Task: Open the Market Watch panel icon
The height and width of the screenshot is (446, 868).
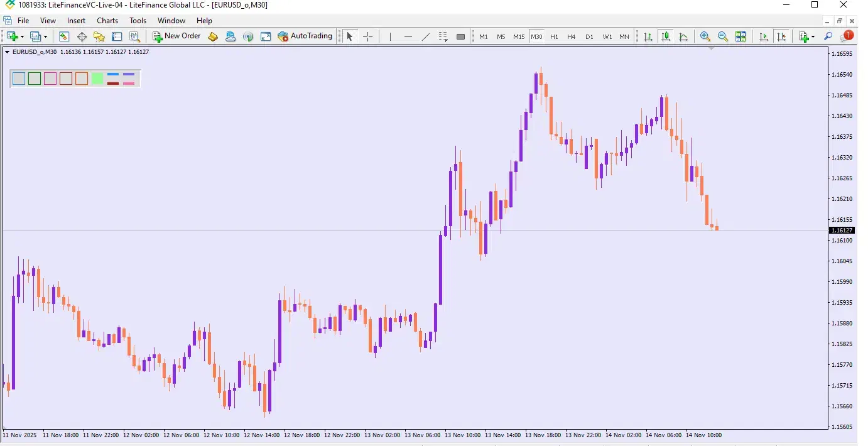Action: pyautogui.click(x=64, y=36)
